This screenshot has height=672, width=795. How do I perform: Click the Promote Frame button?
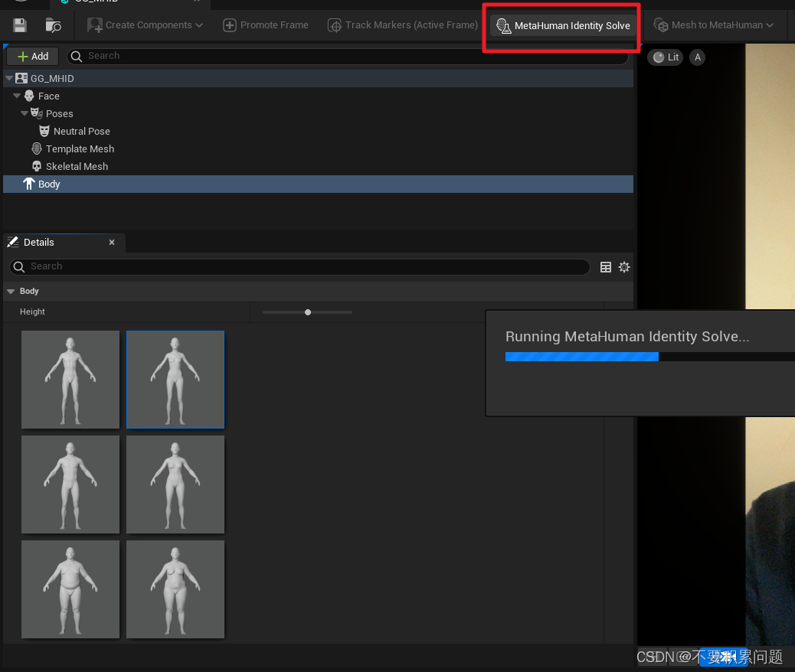click(266, 24)
